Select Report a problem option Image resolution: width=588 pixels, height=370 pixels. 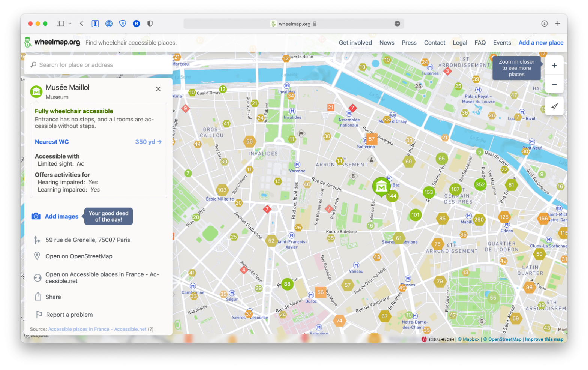tap(69, 315)
